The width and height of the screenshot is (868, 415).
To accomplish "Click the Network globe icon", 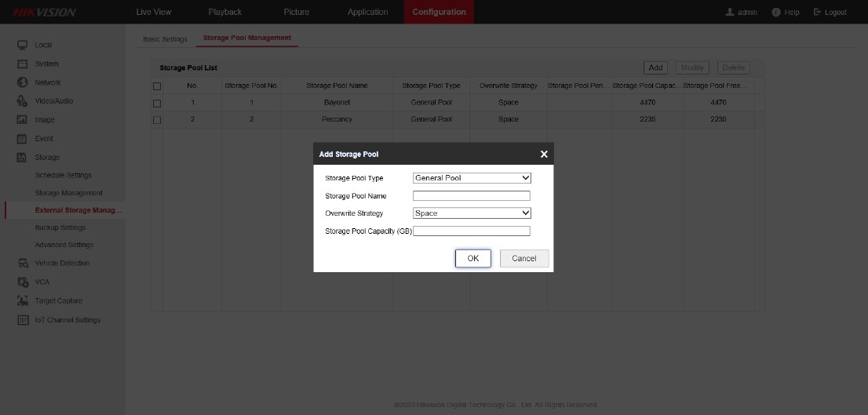I will pyautogui.click(x=23, y=82).
